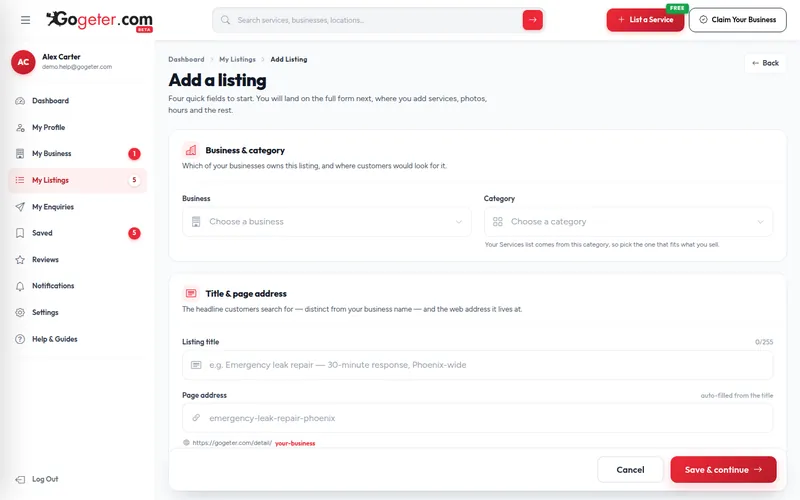Click the demo.help@gogeter.com email text
The image size is (800, 500).
pyautogui.click(x=77, y=67)
